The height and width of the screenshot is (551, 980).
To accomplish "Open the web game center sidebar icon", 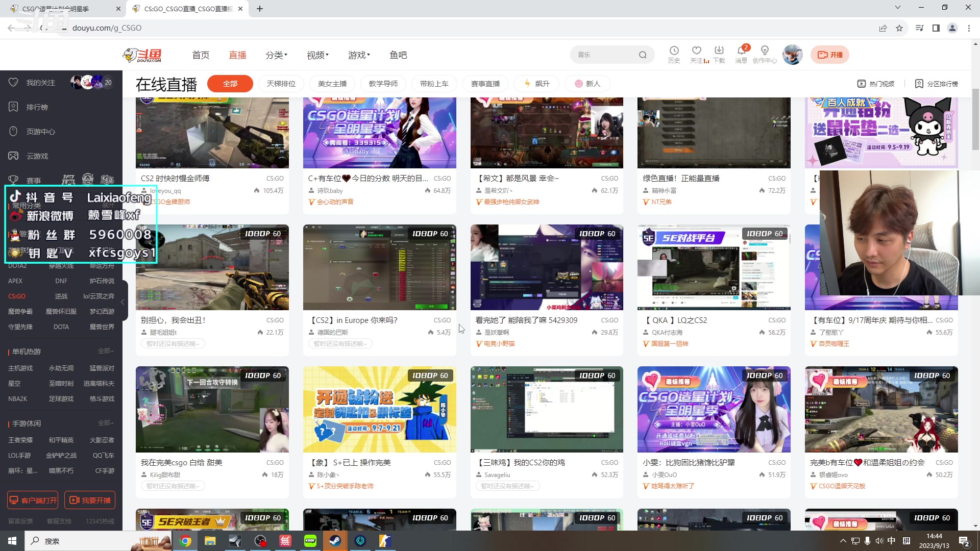I will [14, 131].
